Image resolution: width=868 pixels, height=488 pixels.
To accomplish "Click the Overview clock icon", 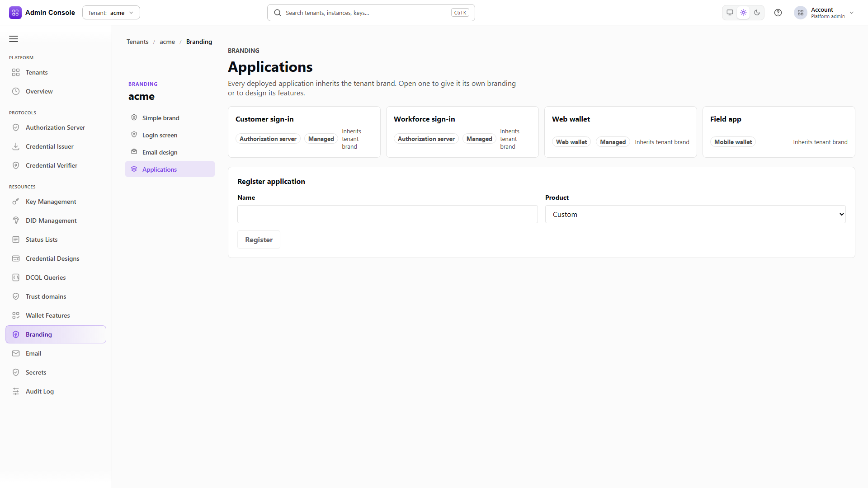I will [16, 91].
